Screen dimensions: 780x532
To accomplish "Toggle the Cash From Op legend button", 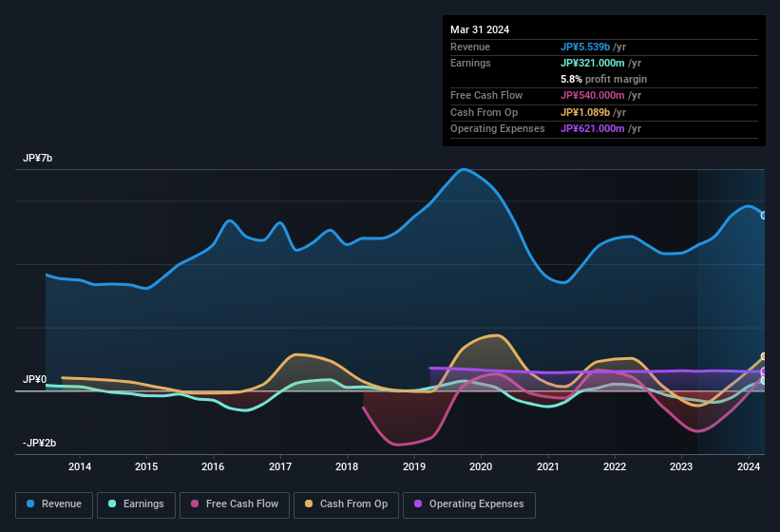I will [x=346, y=504].
